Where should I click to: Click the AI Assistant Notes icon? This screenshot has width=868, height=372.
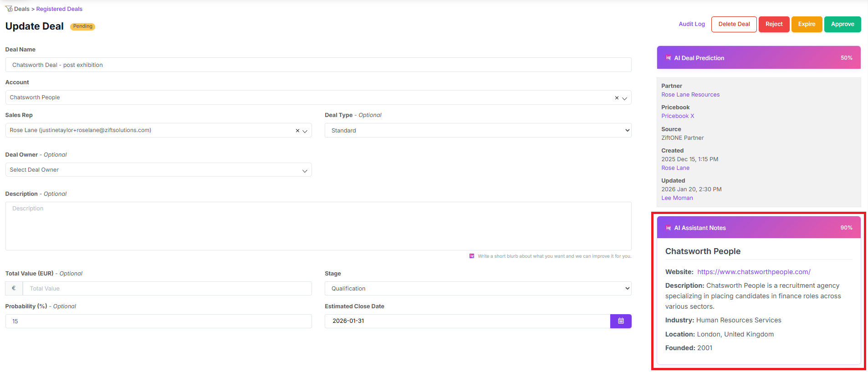[x=668, y=228]
